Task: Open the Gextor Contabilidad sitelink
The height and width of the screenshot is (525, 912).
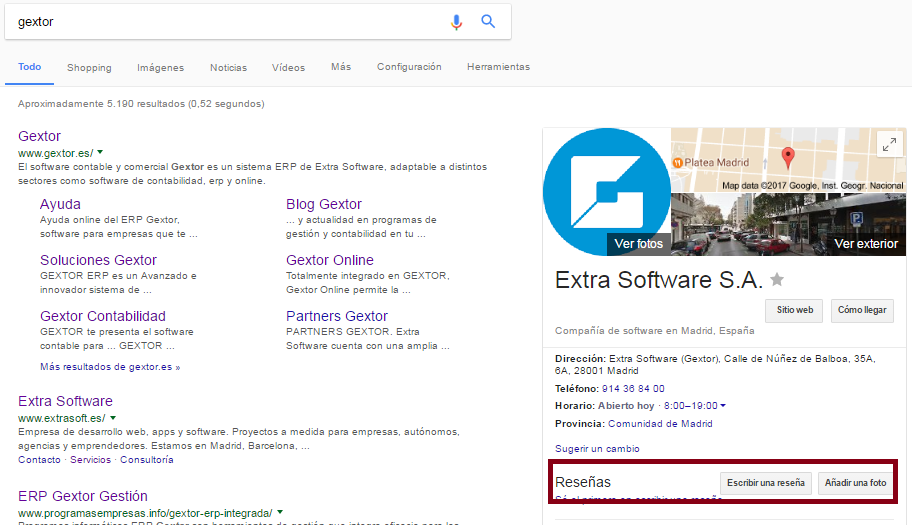Action: click(x=103, y=316)
